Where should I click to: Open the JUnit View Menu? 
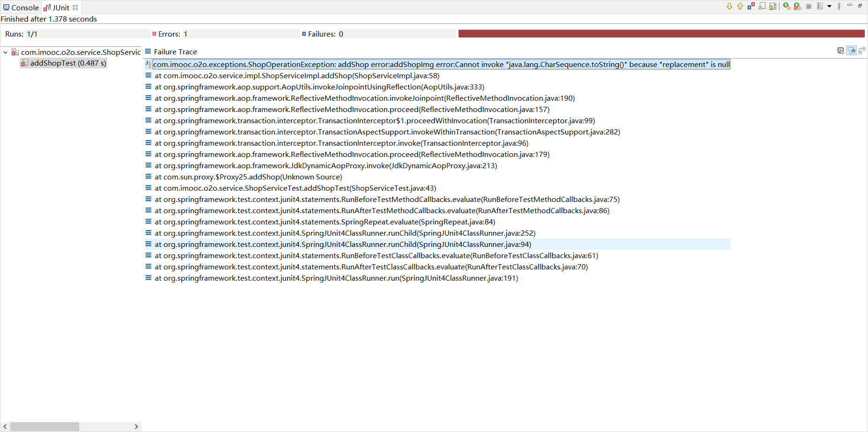click(839, 6)
